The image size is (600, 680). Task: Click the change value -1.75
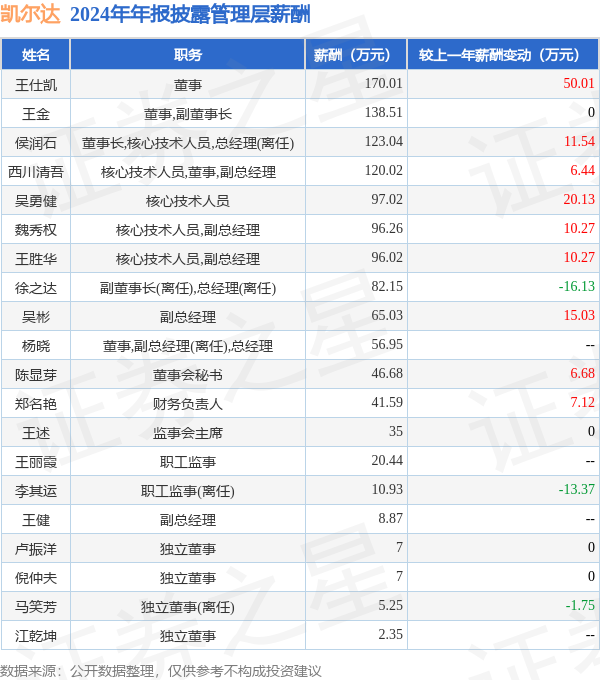click(x=580, y=606)
